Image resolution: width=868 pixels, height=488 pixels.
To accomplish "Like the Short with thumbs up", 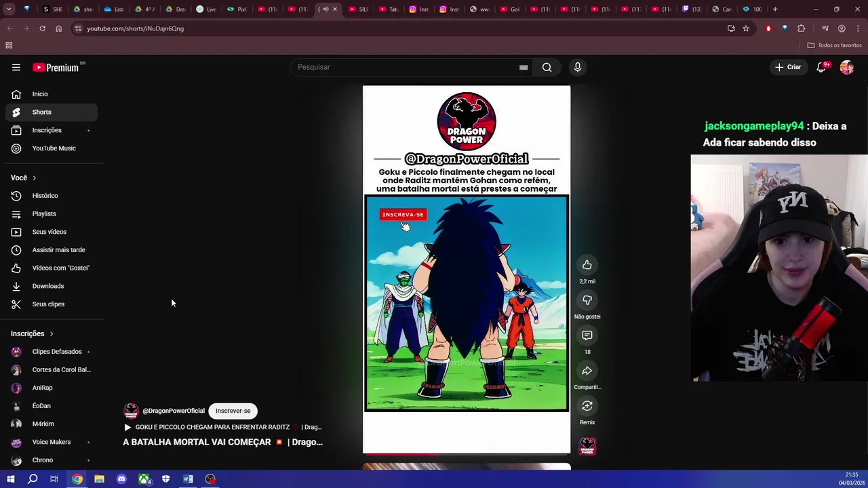I will 587,265.
